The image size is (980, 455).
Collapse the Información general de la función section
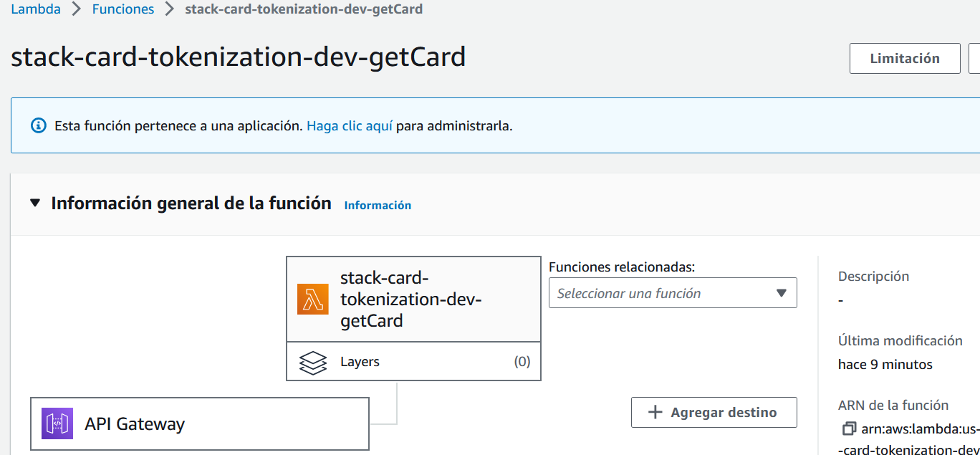pos(34,203)
